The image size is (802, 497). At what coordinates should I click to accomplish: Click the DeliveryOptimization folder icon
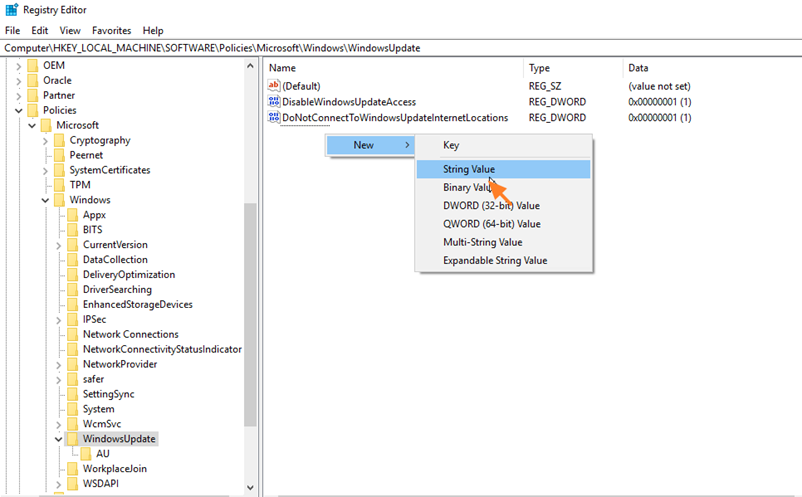click(x=73, y=275)
